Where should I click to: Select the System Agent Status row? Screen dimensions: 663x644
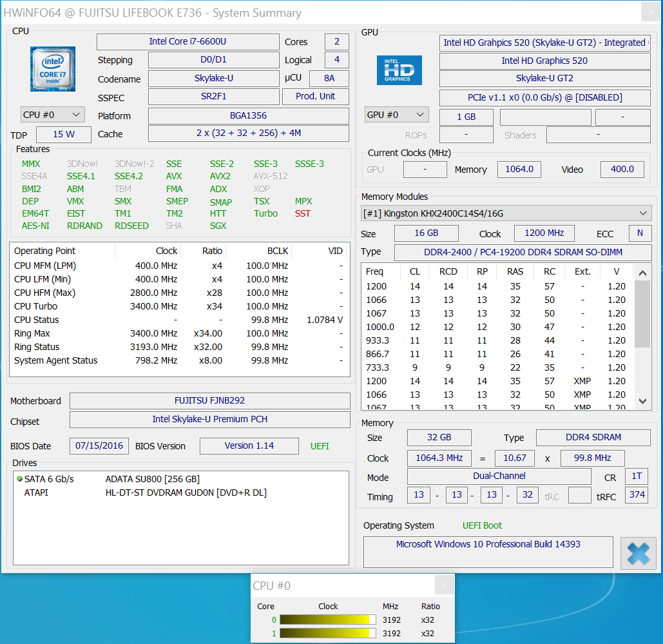pos(180,360)
